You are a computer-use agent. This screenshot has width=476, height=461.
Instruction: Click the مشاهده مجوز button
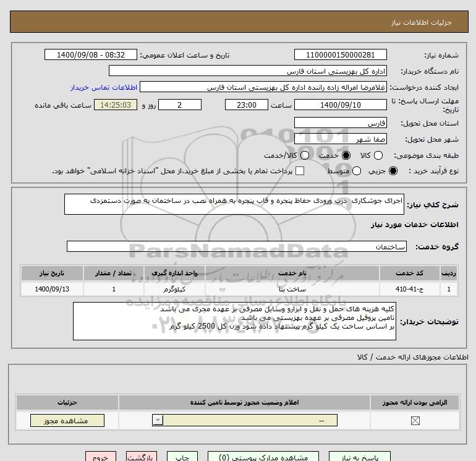(67, 421)
